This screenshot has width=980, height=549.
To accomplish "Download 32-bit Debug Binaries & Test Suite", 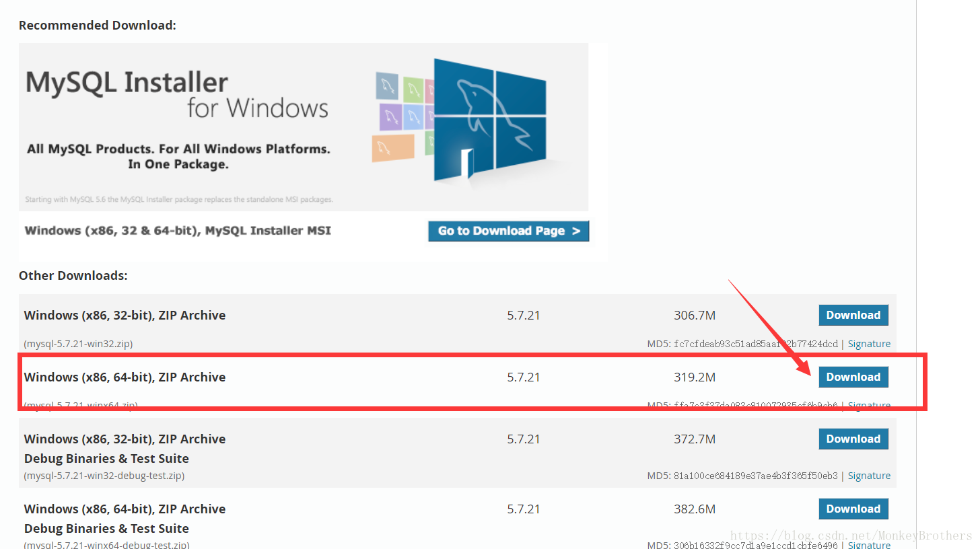I will 853,439.
